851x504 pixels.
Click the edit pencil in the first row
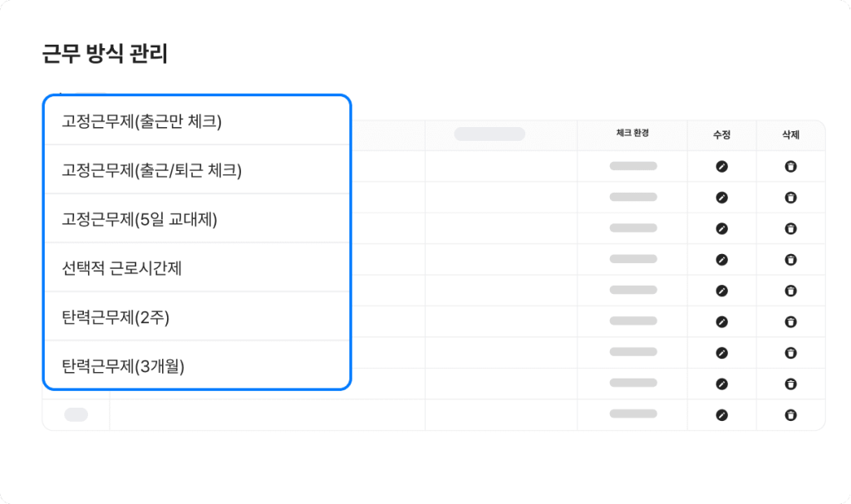pos(721,167)
